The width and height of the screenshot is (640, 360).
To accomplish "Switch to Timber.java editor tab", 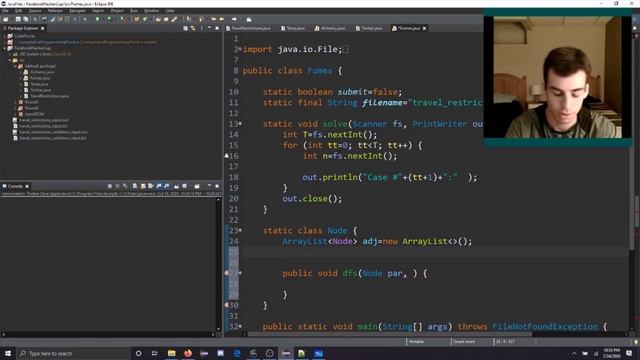I will pos(369,28).
